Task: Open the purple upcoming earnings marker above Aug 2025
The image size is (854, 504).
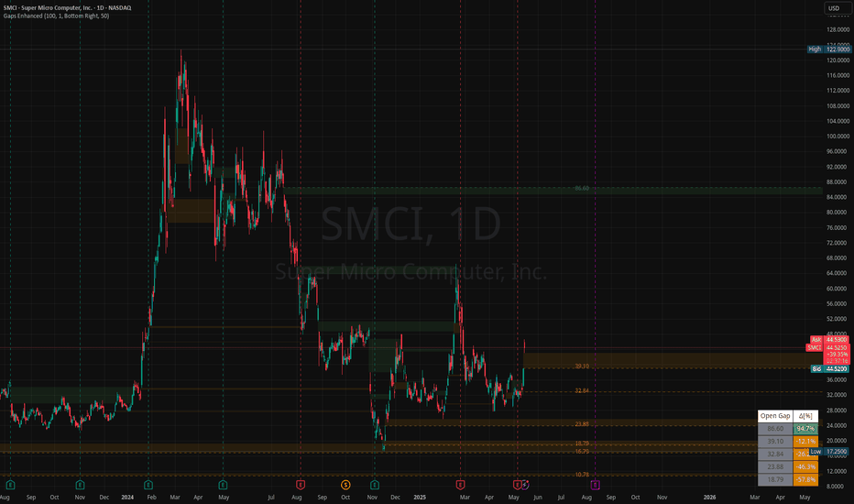Action: point(596,485)
